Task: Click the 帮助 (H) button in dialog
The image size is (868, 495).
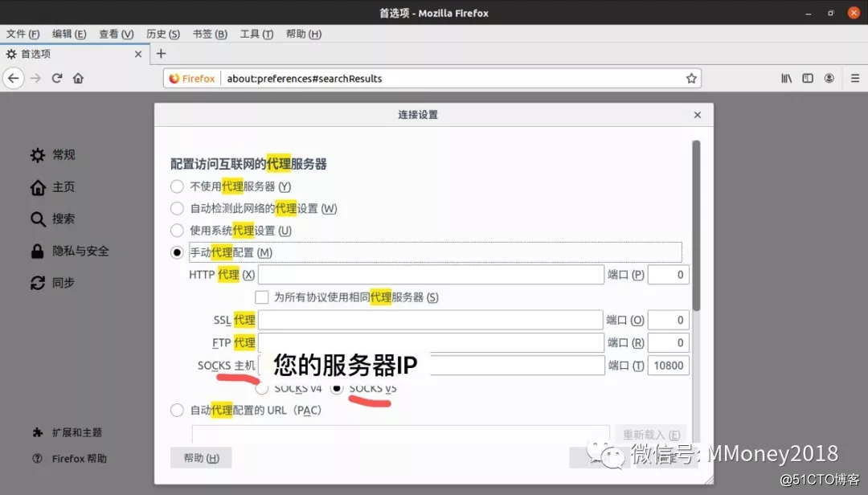Action: coord(201,458)
